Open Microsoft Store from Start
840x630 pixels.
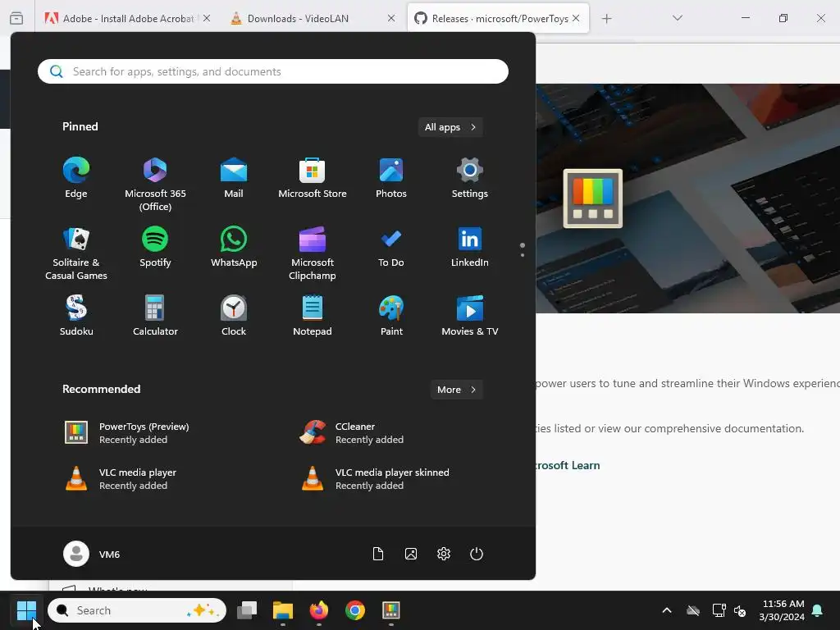pyautogui.click(x=313, y=178)
